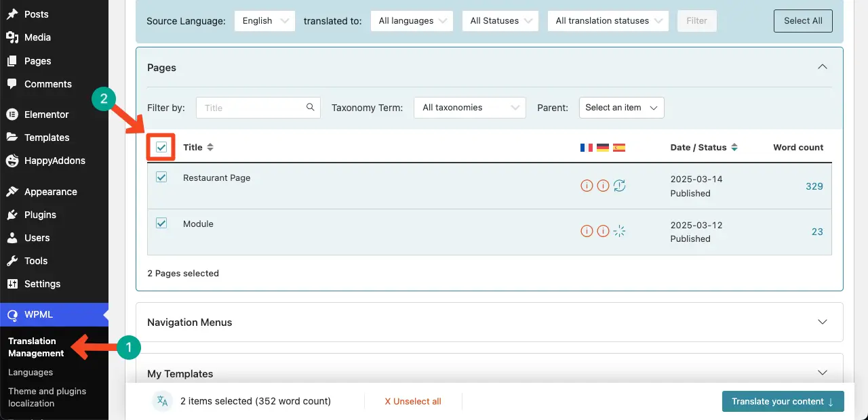This screenshot has height=420, width=868.
Task: Click Restaurant Page German translation status icon
Action: 603,186
